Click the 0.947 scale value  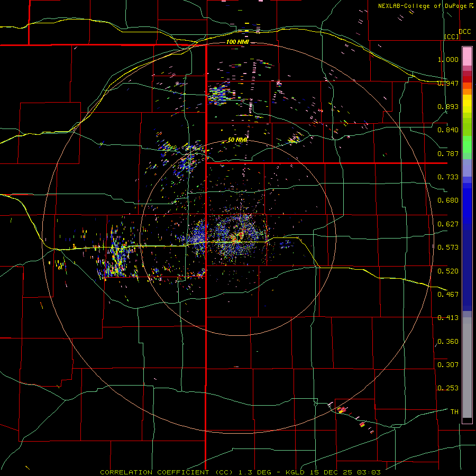tap(448, 83)
